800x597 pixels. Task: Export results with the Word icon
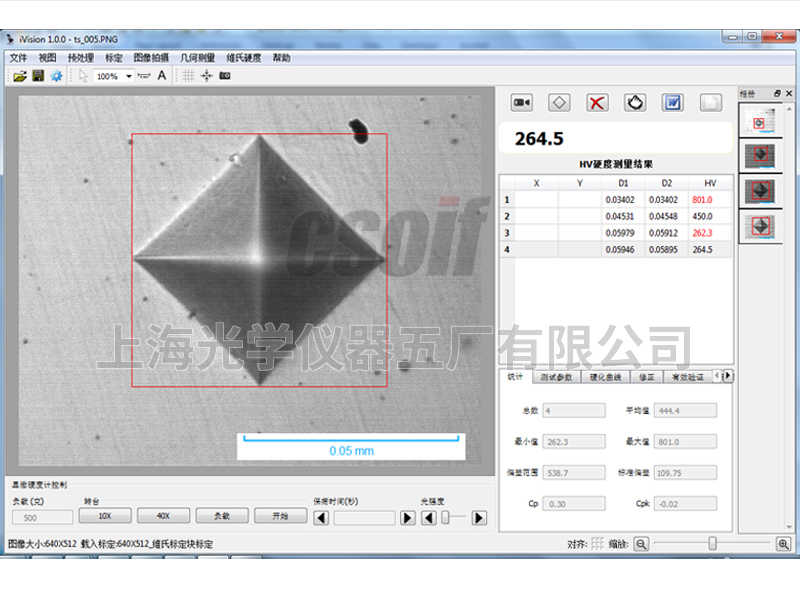tap(673, 103)
